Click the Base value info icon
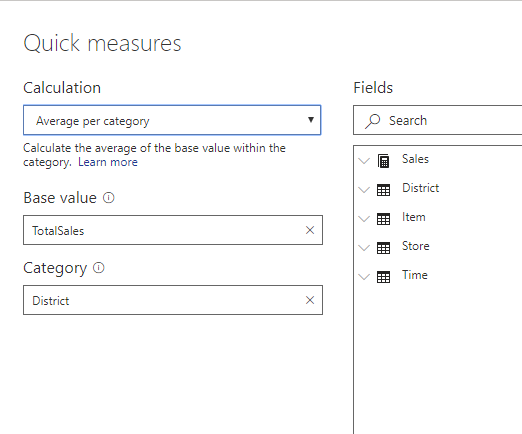 108,198
